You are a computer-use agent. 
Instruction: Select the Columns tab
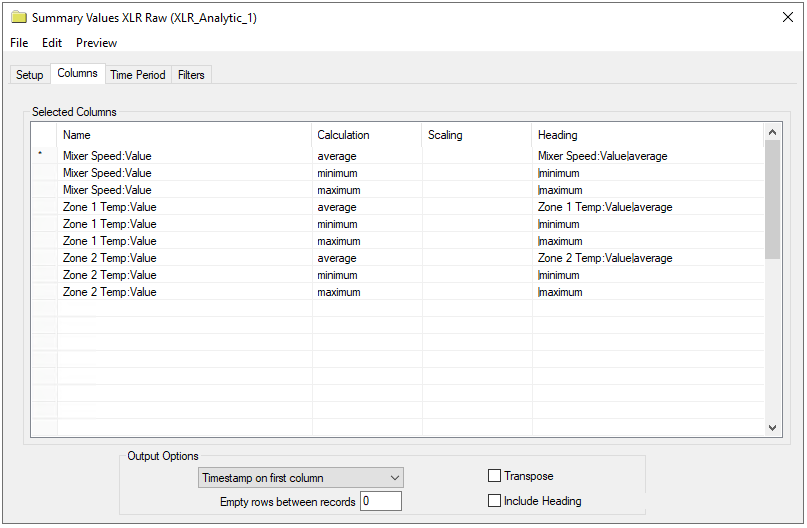77,73
